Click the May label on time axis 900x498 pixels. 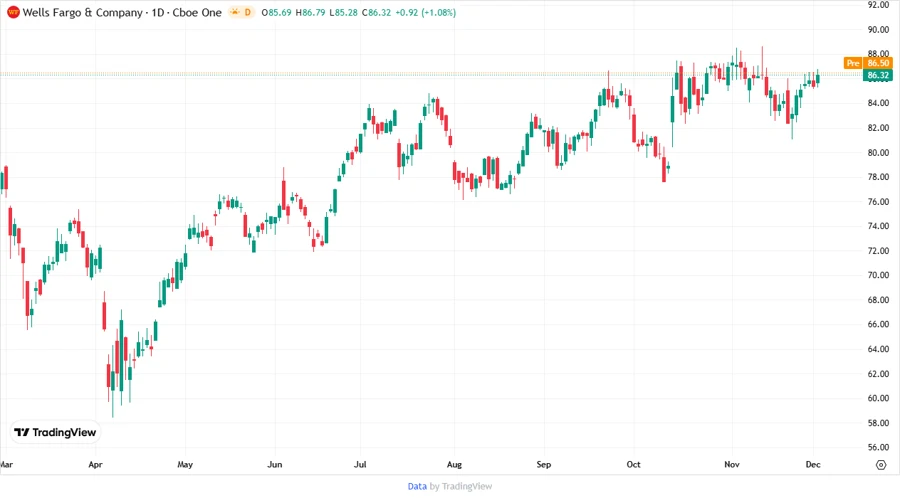click(185, 465)
